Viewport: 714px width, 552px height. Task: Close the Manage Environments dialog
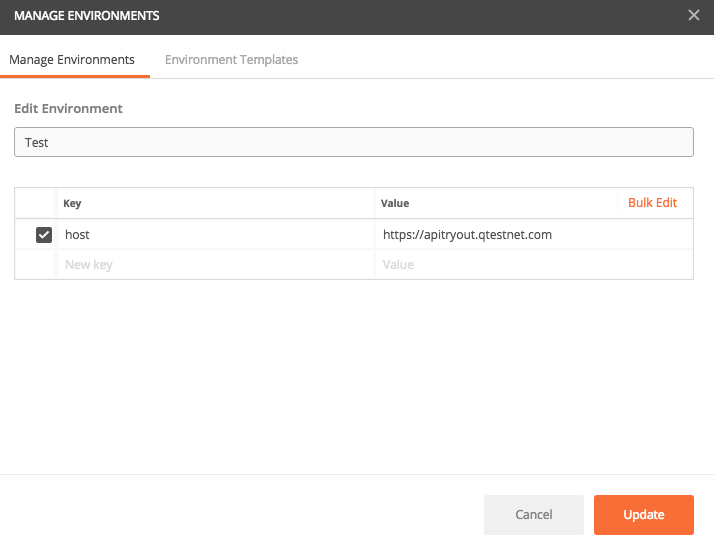click(x=694, y=16)
